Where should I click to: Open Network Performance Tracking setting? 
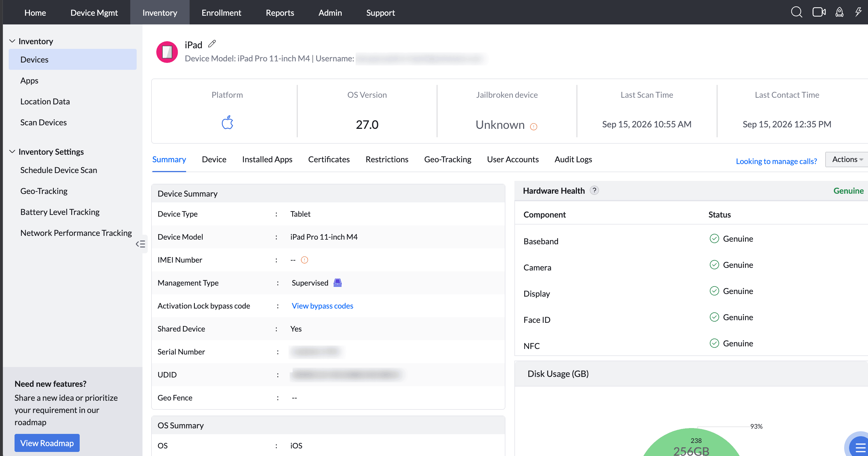point(76,233)
